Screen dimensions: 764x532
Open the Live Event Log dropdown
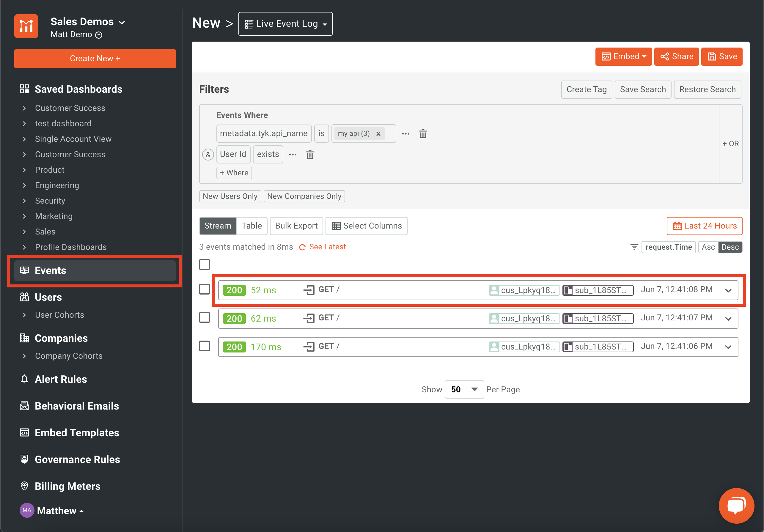coord(285,24)
